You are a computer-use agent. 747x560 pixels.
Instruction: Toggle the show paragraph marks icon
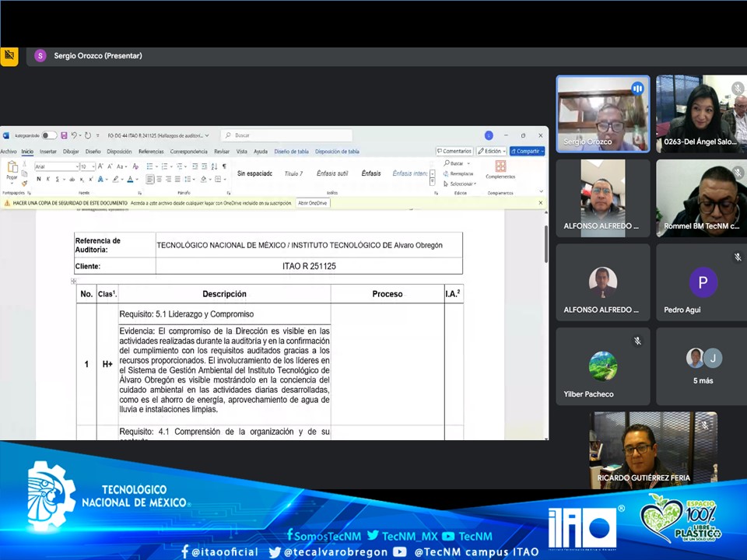(224, 166)
